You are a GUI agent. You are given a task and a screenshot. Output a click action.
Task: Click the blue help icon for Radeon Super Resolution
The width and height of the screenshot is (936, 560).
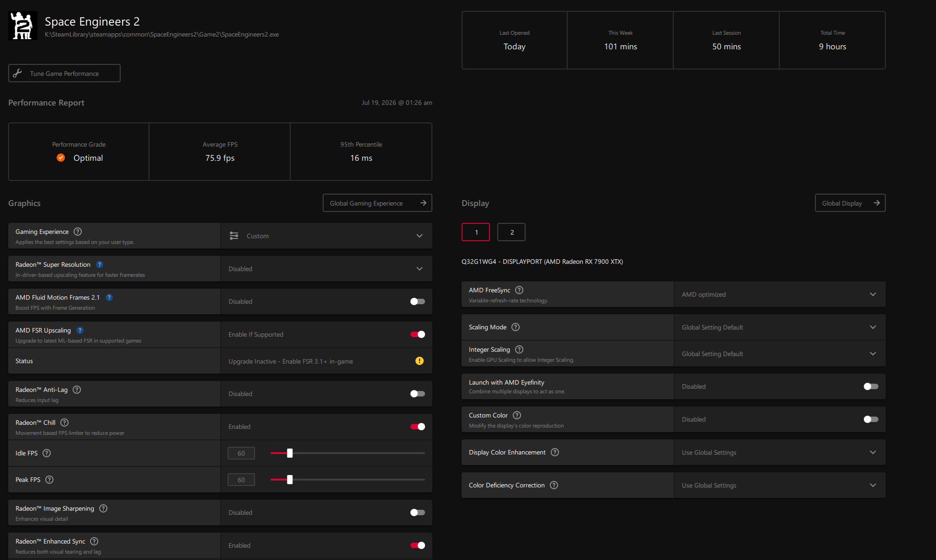click(x=100, y=264)
